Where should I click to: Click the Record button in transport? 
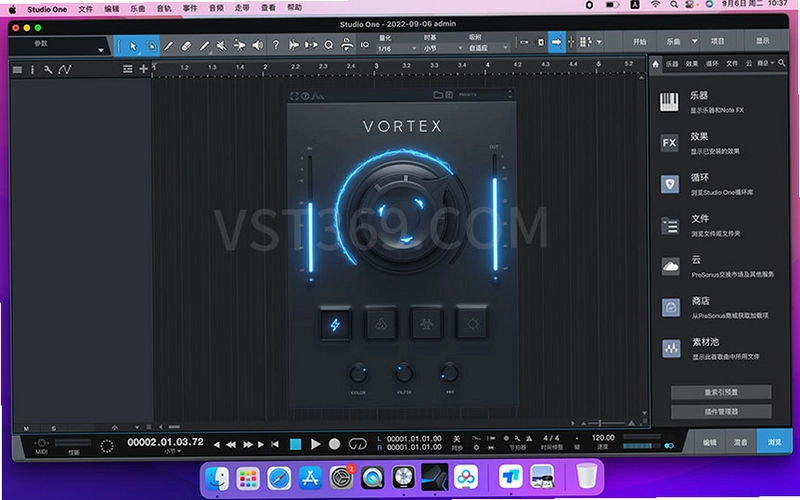(x=335, y=444)
